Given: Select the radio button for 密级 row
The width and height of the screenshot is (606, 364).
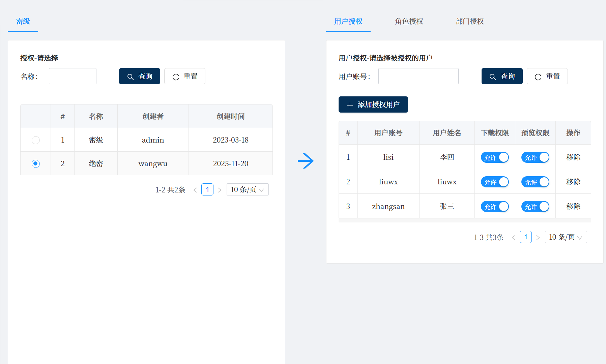Looking at the screenshot, I should pyautogui.click(x=35, y=140).
